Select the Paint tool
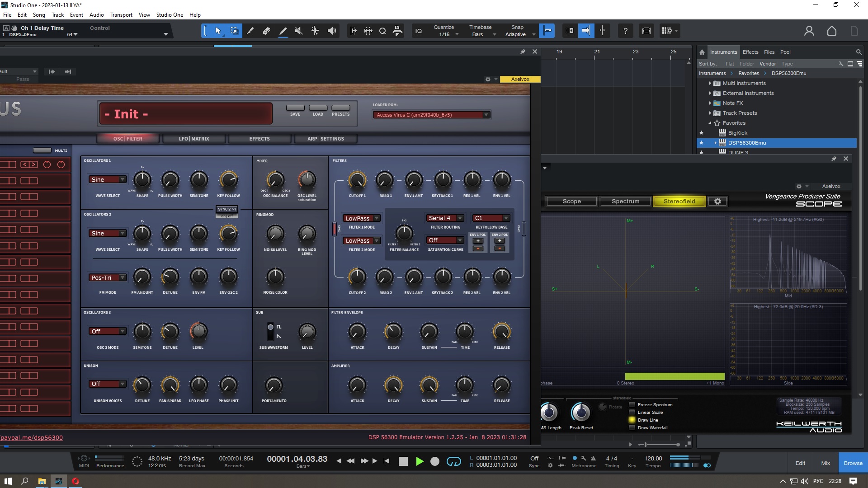868x488 pixels. 283,31
